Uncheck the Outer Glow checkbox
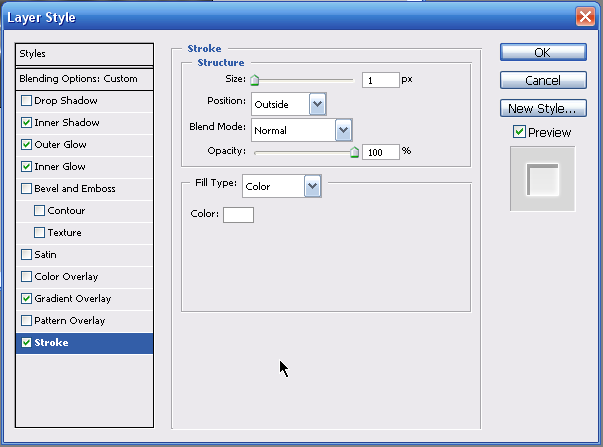 [x=26, y=145]
